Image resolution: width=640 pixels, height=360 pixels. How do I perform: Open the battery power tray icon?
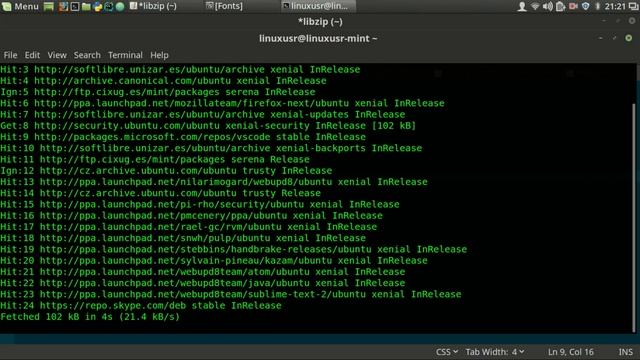pos(560,6)
